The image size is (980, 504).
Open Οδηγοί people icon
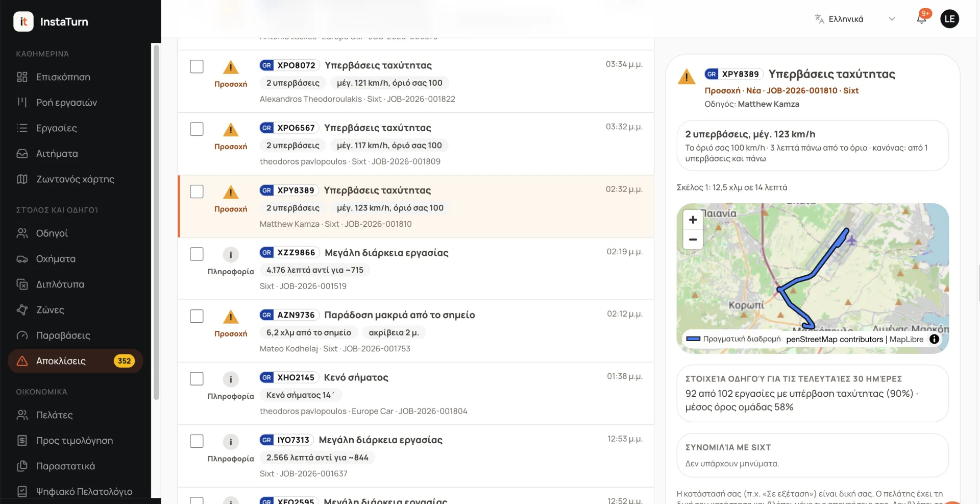tap(22, 233)
